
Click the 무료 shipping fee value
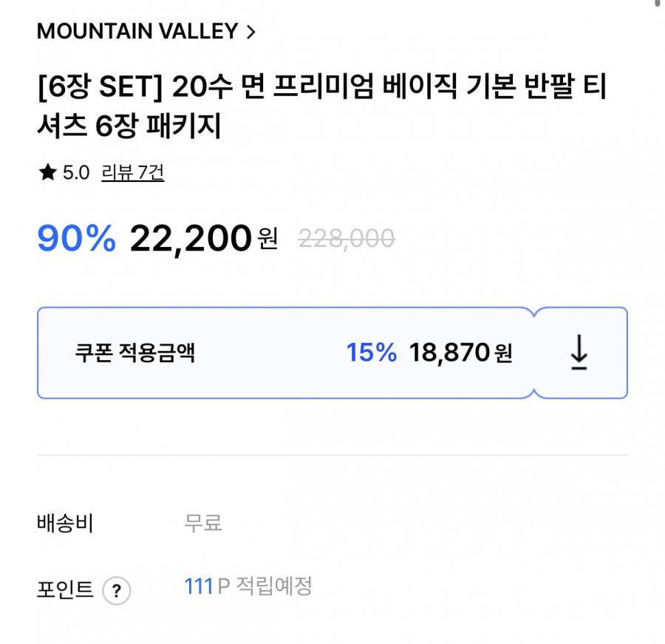point(202,523)
